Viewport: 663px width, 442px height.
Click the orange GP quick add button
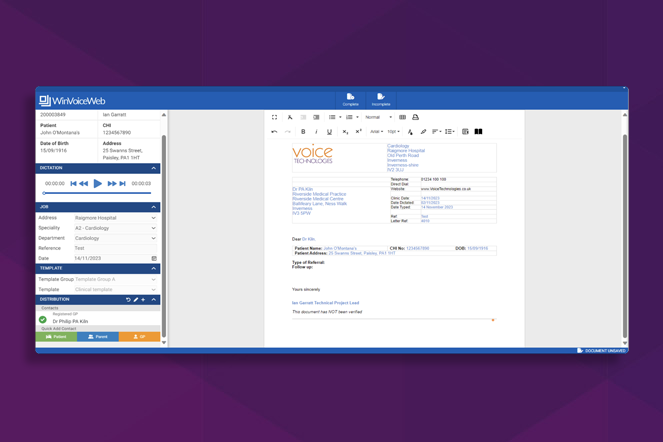(x=139, y=337)
